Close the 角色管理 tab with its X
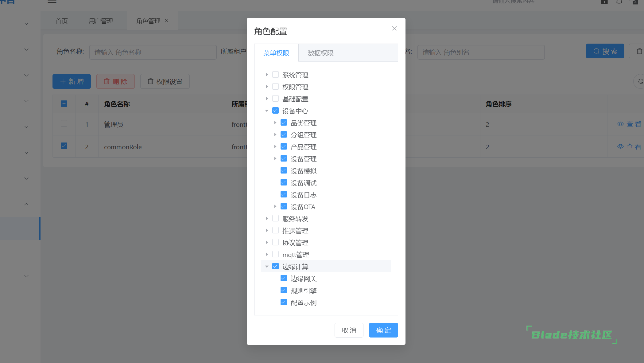This screenshot has width=644, height=363. [167, 21]
